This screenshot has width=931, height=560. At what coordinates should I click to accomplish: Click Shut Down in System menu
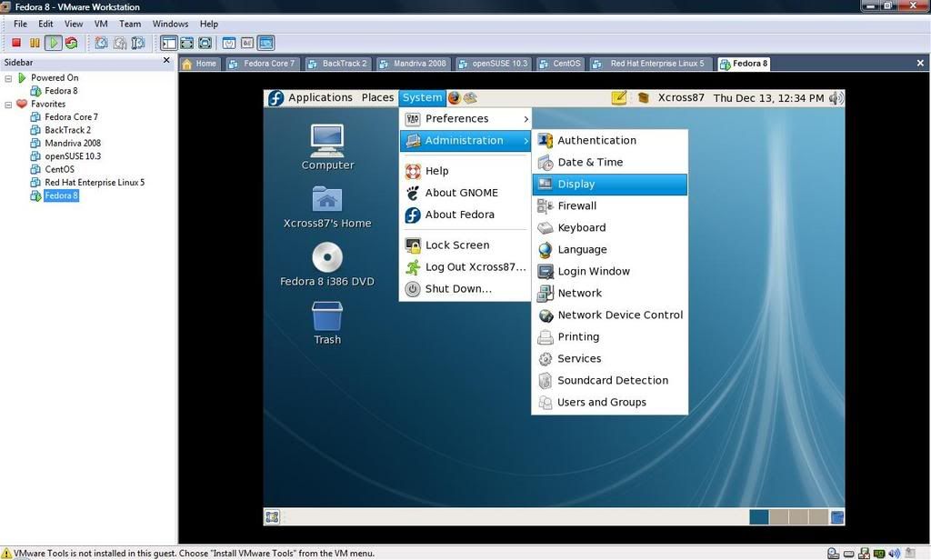point(465,288)
